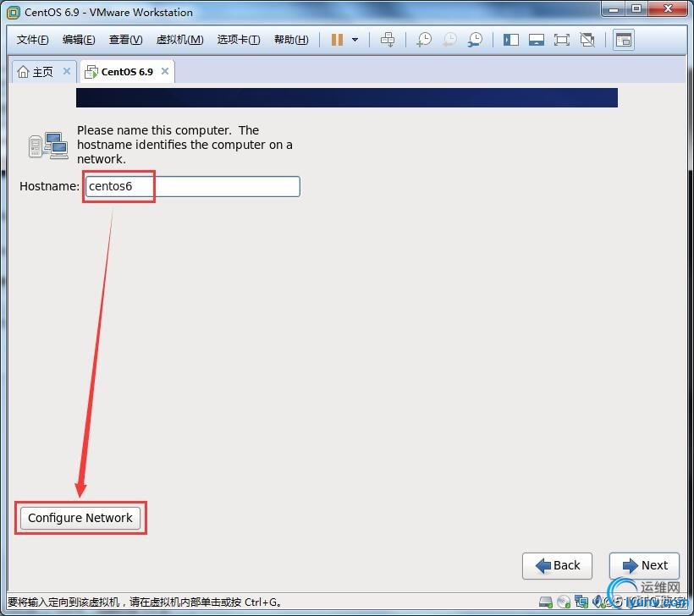Go back with the Back button
Image resolution: width=694 pixels, height=616 pixels.
click(557, 565)
